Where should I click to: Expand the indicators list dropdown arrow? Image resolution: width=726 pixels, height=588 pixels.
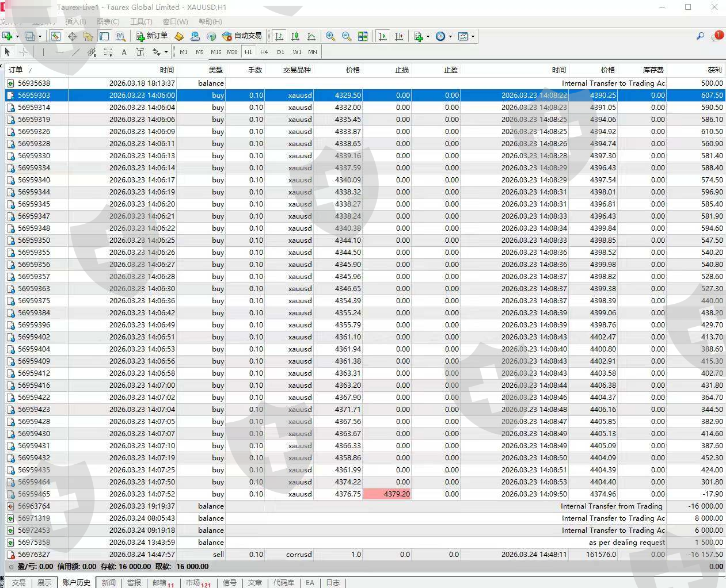pyautogui.click(x=428, y=36)
